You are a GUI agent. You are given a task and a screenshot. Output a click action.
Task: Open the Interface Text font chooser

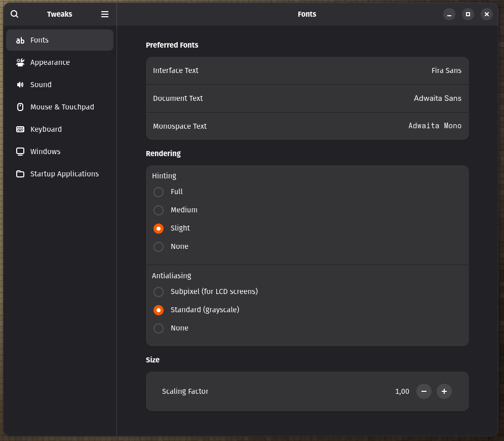click(307, 70)
